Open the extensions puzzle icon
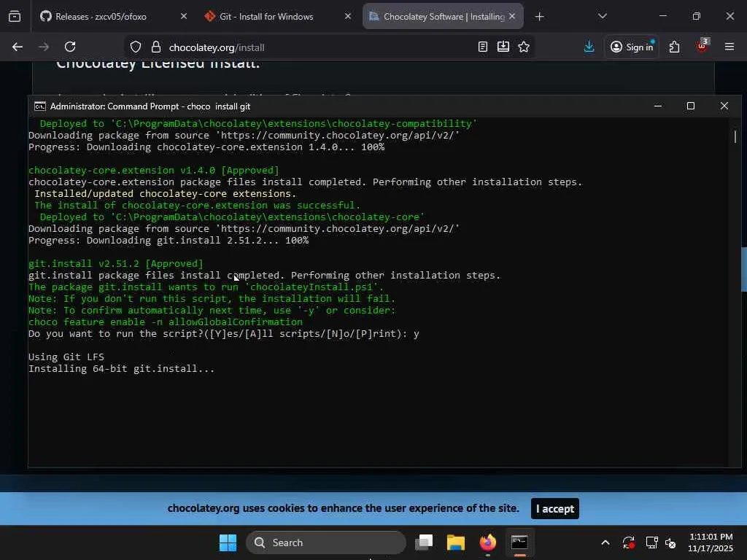This screenshot has width=747, height=560. click(x=675, y=47)
